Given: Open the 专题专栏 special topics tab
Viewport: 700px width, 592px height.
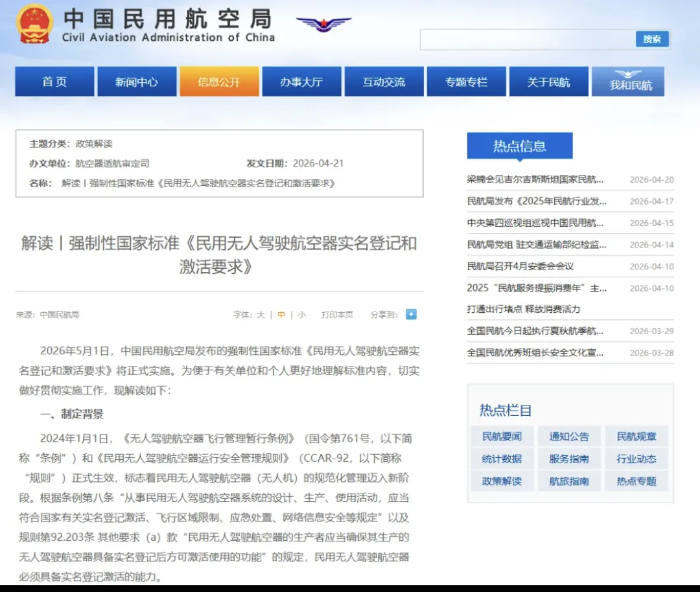Looking at the screenshot, I should (466, 81).
